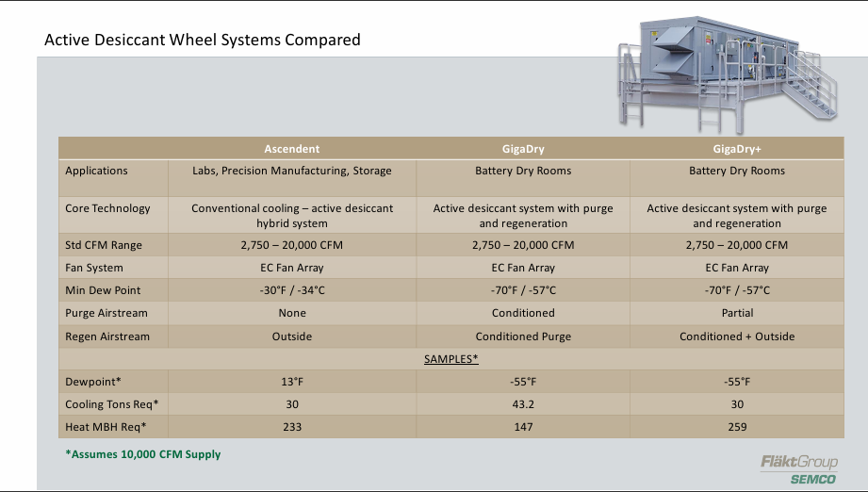Screen dimensions: 868x492
Task: Click the FläktGroup SEMCO logo
Action: click(799, 468)
